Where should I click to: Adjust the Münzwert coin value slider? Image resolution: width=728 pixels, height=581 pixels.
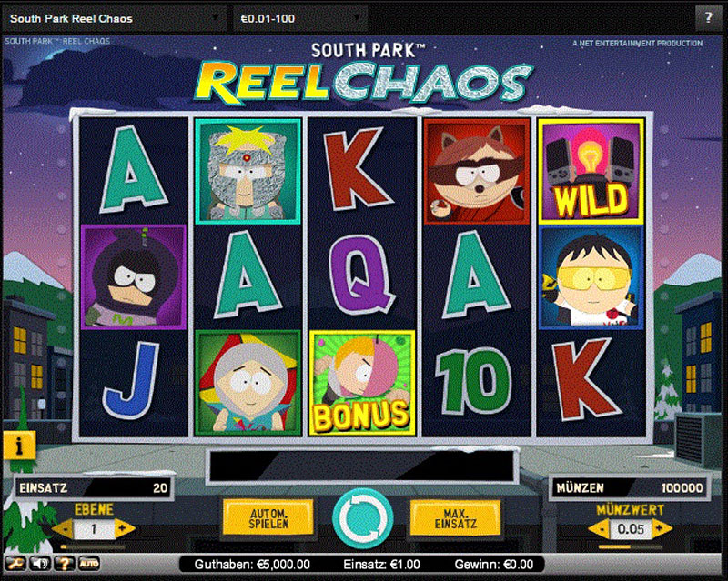click(x=630, y=546)
